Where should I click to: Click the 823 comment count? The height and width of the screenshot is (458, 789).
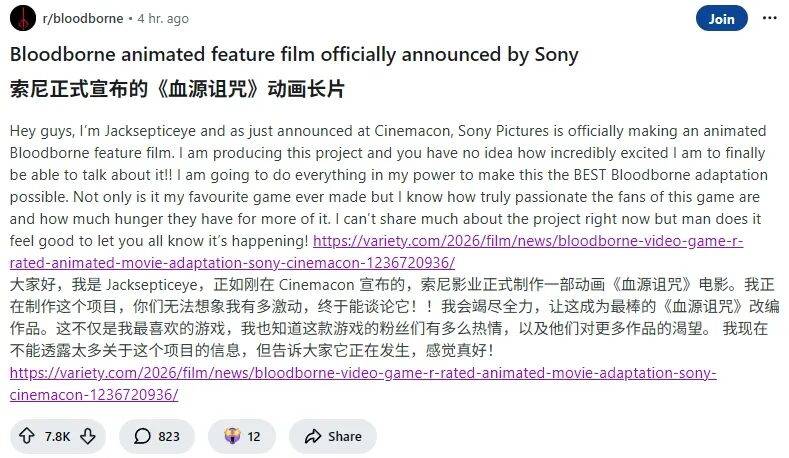tap(169, 436)
